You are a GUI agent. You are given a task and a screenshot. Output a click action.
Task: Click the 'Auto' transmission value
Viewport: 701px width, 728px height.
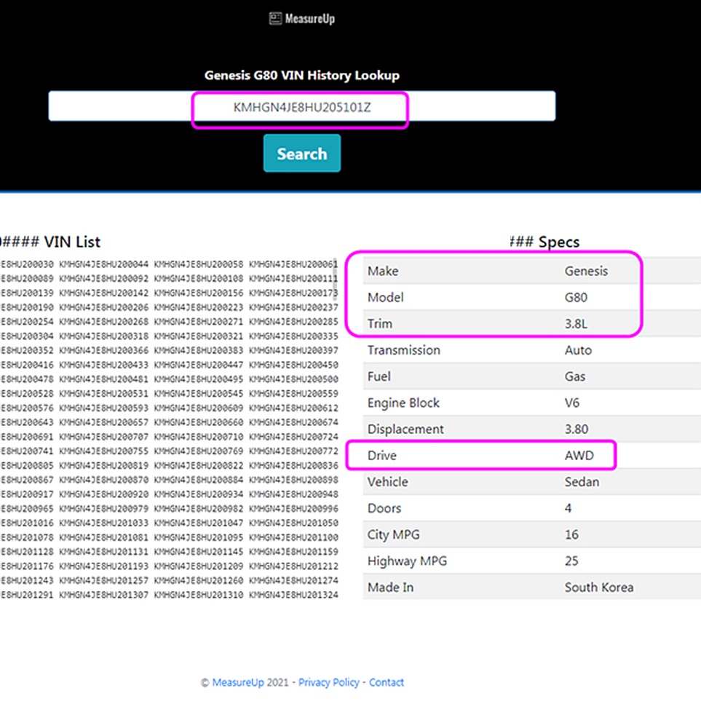click(578, 350)
